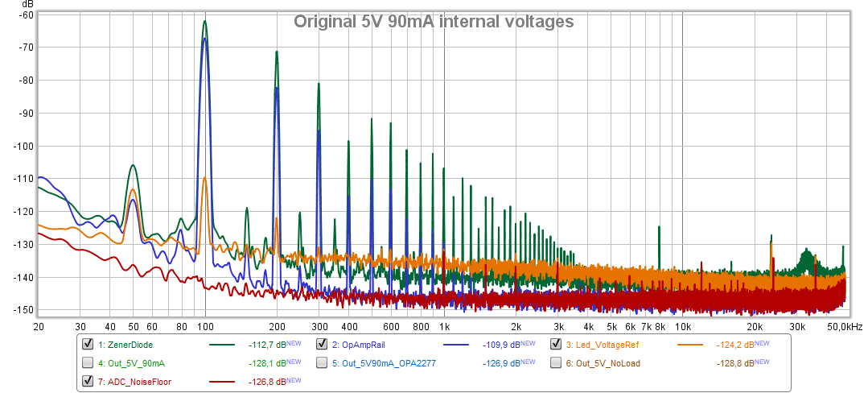Click the -112,7 dB ZenerDiode value

tap(267, 345)
